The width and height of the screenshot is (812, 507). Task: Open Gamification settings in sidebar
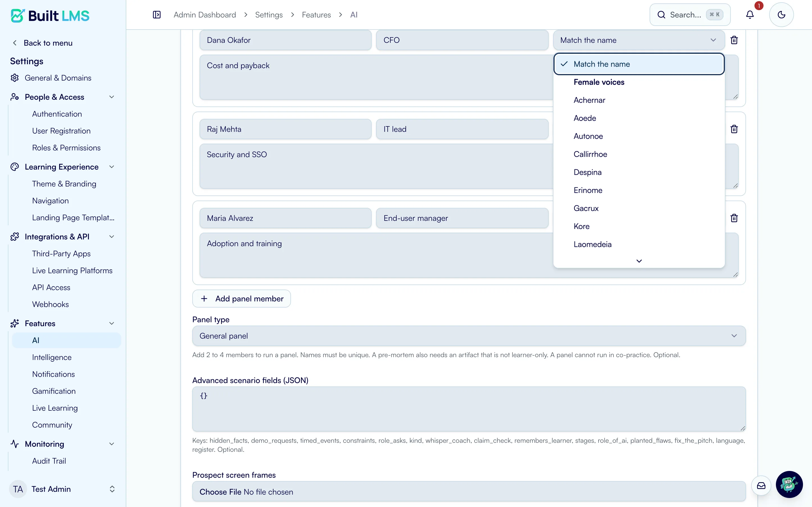coord(54,391)
